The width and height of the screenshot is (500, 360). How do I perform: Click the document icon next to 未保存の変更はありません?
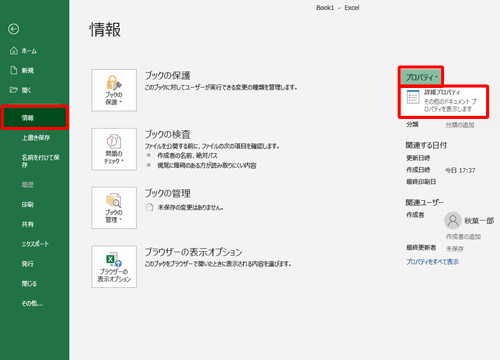pyautogui.click(x=149, y=207)
